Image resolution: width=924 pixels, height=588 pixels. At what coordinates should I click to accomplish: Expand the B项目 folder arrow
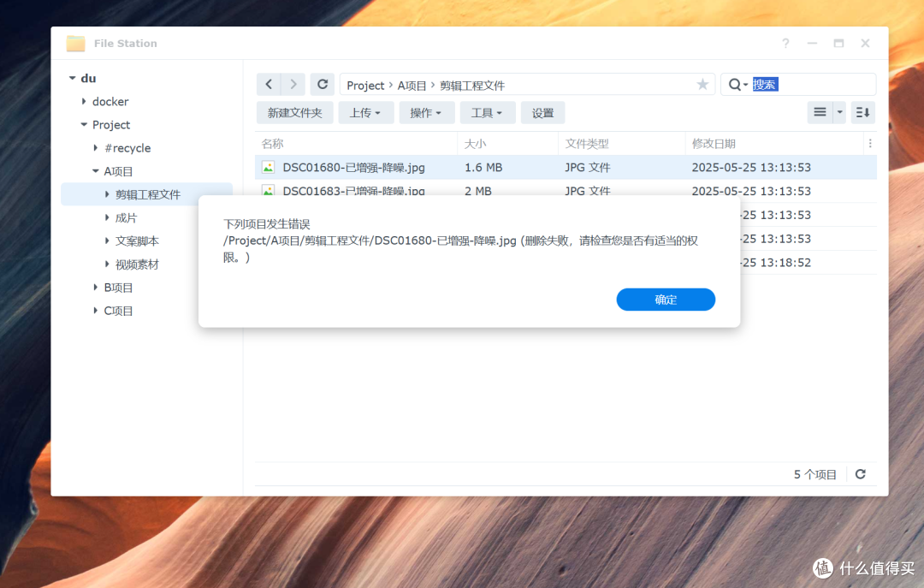(96, 288)
